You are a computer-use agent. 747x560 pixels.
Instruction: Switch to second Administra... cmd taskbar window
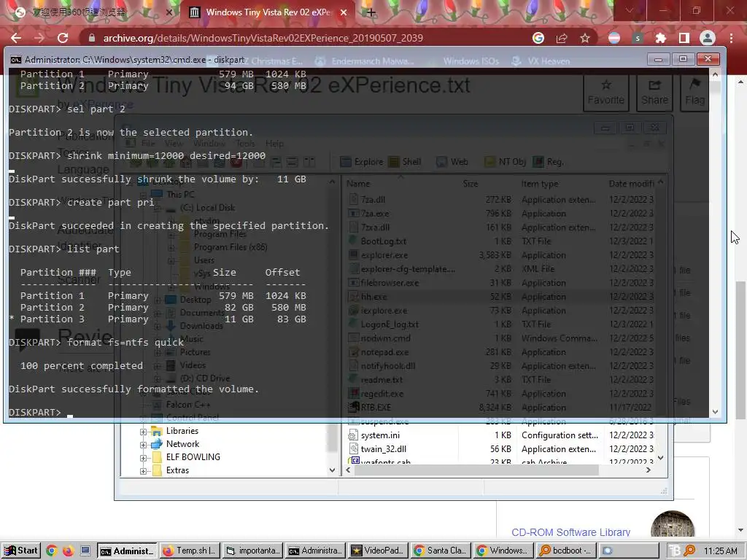tap(315, 551)
